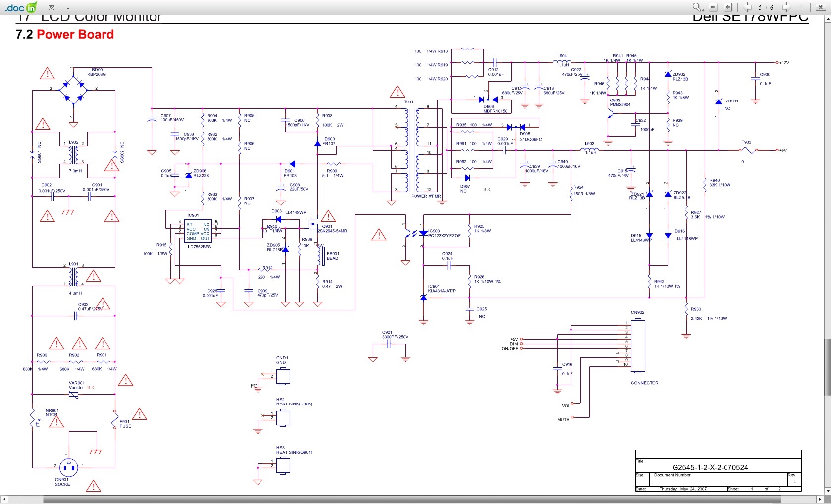
Task: Click the 100uF/450V capacitor value
Action: [x=172, y=120]
